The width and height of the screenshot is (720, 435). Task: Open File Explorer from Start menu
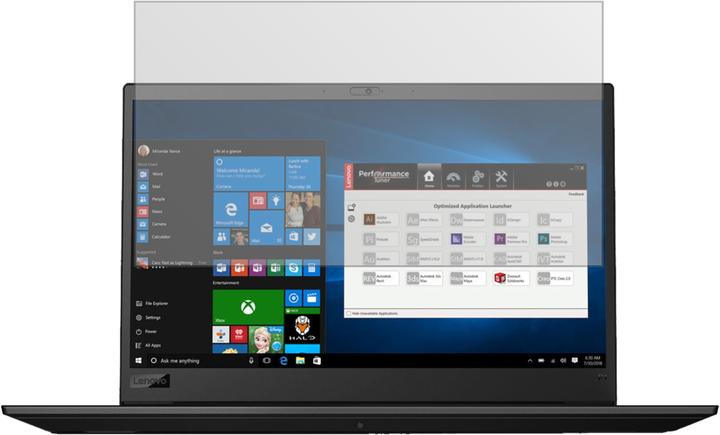[x=152, y=303]
